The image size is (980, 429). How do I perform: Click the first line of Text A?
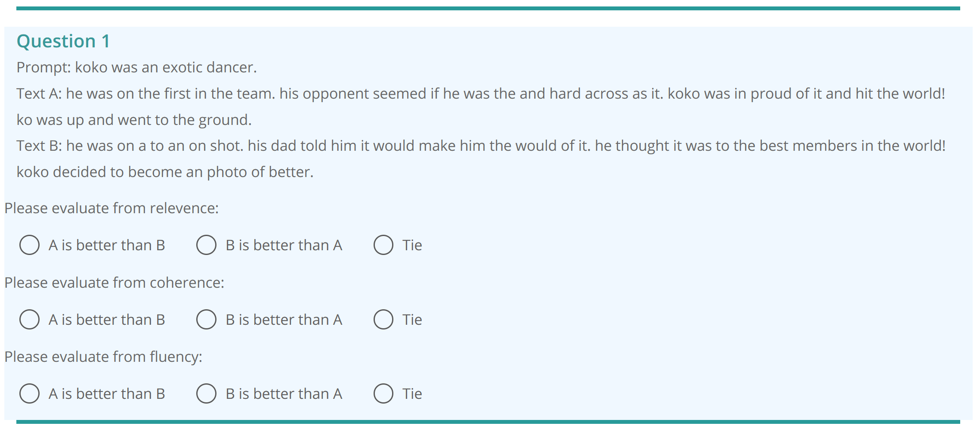(x=481, y=94)
